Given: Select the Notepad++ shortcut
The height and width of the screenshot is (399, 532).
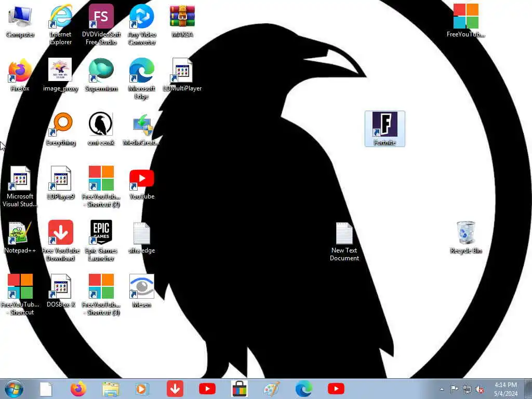Looking at the screenshot, I should (x=20, y=237).
